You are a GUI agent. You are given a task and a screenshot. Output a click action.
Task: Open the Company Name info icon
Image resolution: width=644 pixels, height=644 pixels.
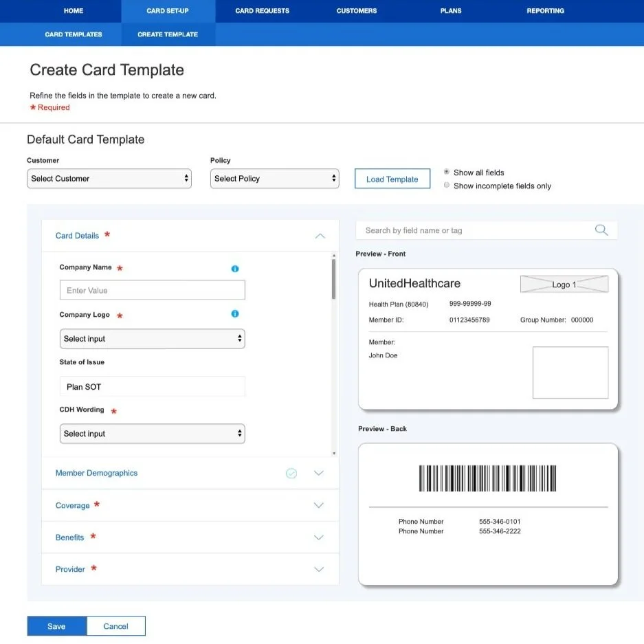[235, 269]
